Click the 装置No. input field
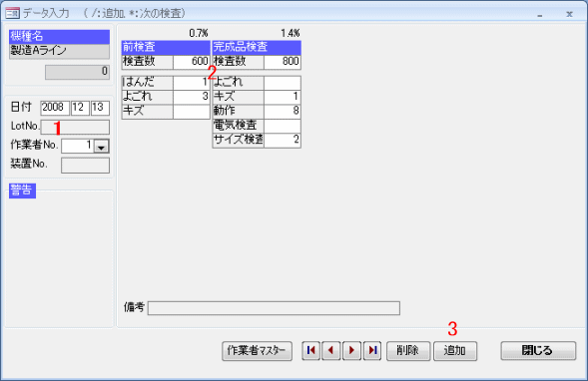 pyautogui.click(x=86, y=166)
